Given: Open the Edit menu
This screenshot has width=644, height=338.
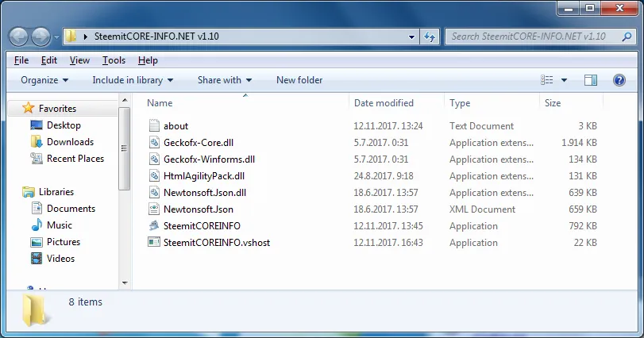Looking at the screenshot, I should click(49, 60).
